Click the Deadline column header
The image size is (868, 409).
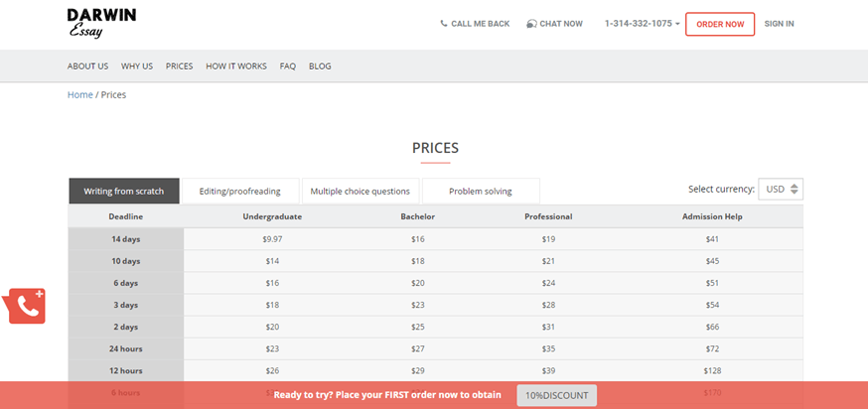click(x=126, y=217)
